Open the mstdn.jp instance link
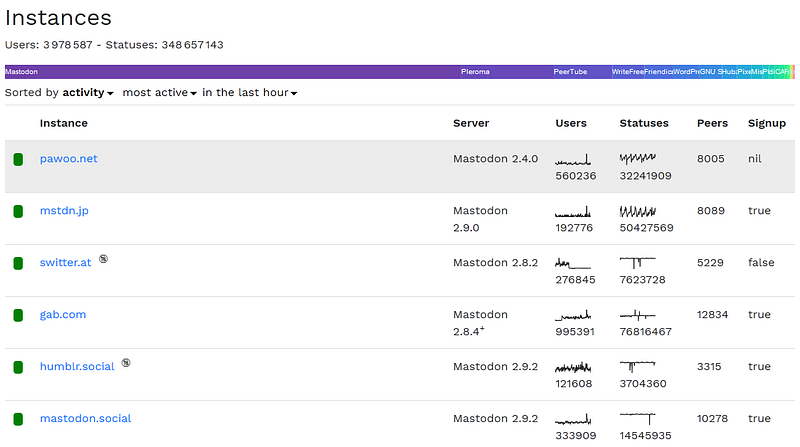Image resolution: width=800 pixels, height=447 pixels. [64, 211]
